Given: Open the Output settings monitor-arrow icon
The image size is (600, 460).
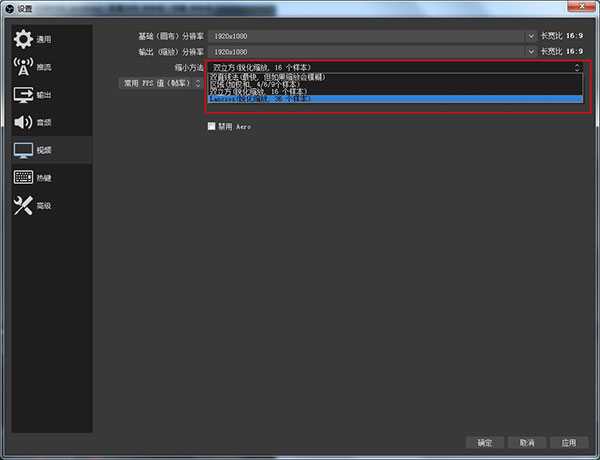Looking at the screenshot, I should coord(23,95).
